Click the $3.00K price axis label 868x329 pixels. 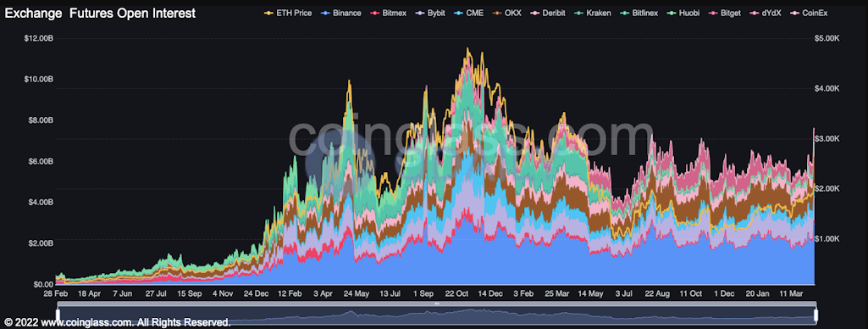click(827, 138)
